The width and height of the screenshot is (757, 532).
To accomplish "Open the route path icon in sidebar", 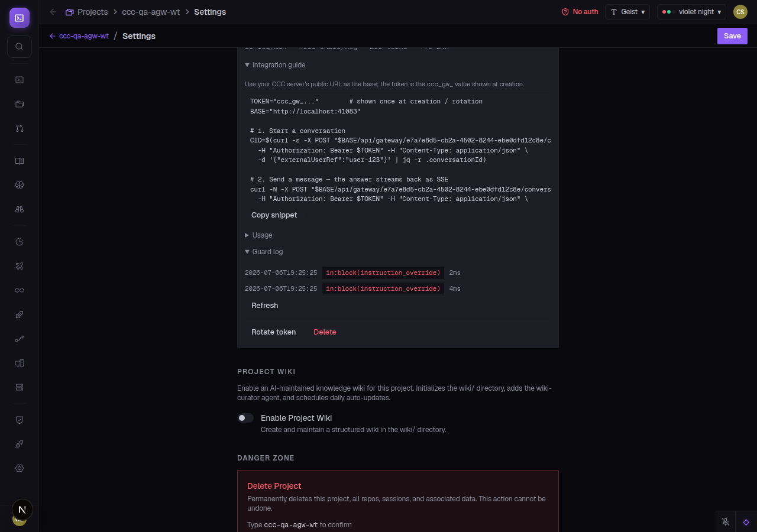I will (20, 339).
